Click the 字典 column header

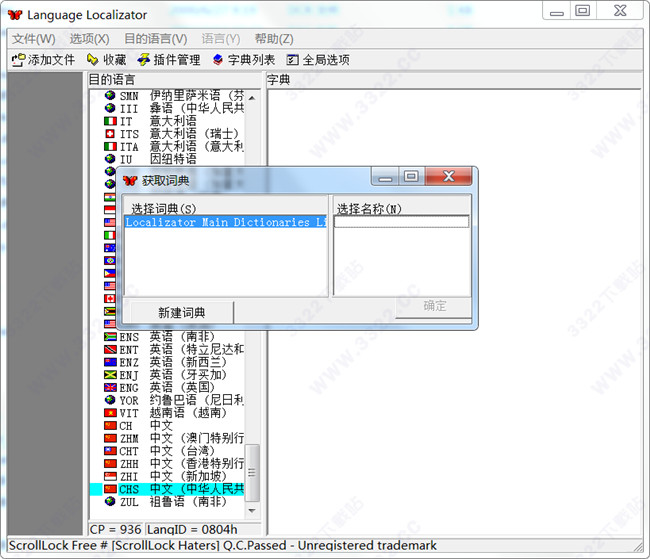click(454, 80)
